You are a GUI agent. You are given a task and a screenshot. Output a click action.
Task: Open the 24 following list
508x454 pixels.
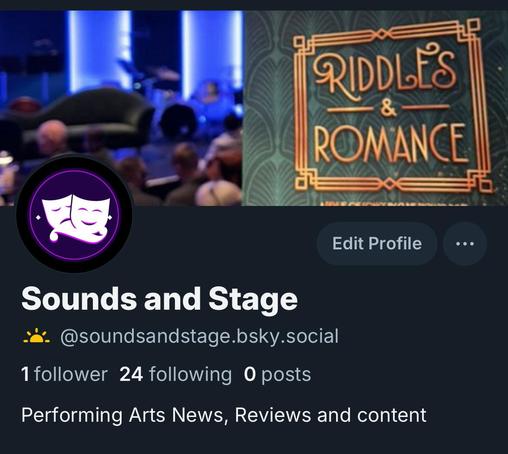176,374
